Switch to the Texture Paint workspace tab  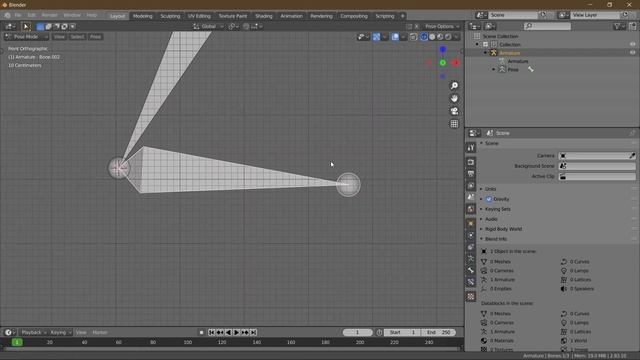tap(233, 16)
